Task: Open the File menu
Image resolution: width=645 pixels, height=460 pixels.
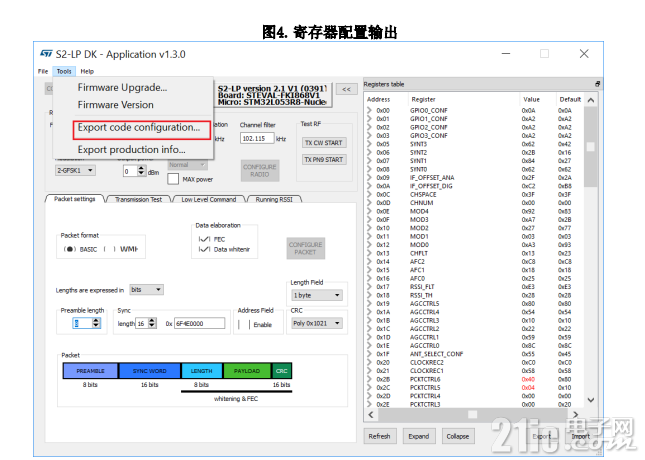Action: click(x=43, y=71)
